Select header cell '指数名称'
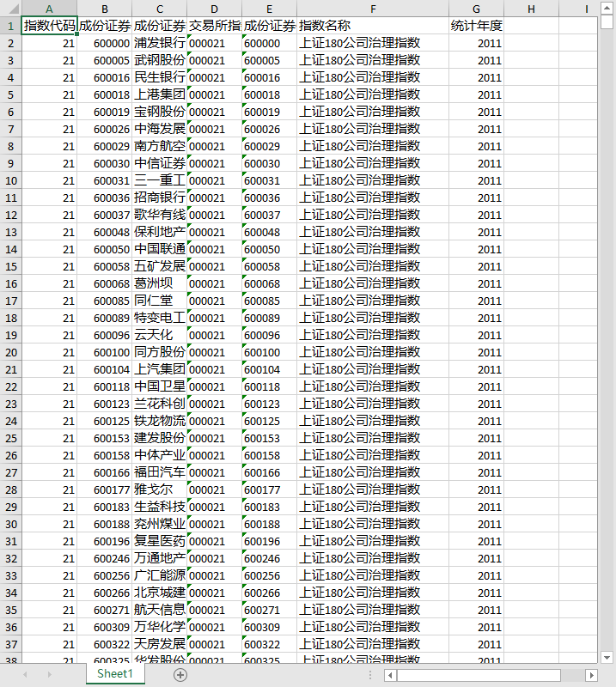616x687 pixels. [373, 26]
